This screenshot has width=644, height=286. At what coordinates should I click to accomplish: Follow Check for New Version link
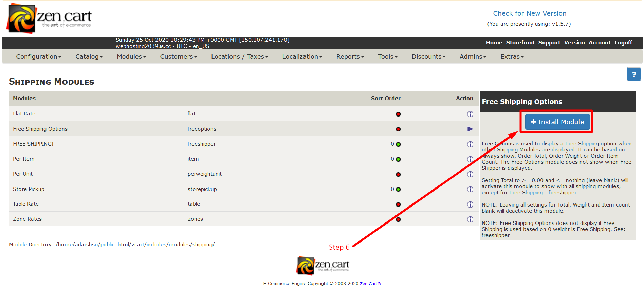coord(530,13)
